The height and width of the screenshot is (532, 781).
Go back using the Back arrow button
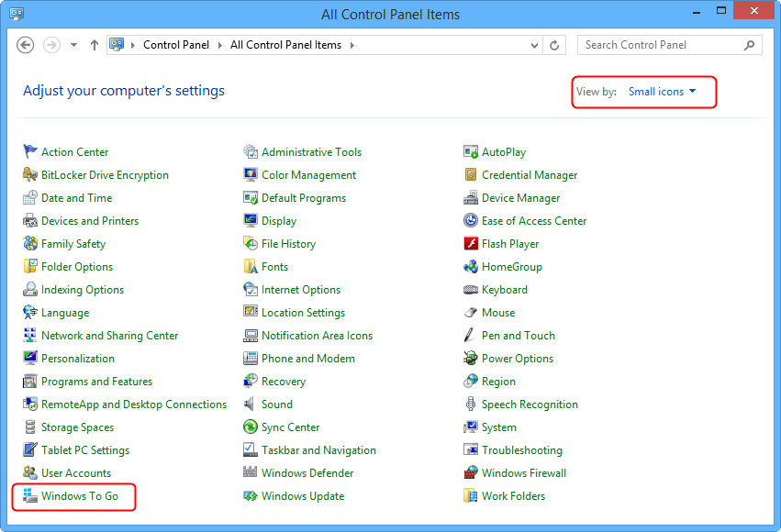click(x=26, y=45)
